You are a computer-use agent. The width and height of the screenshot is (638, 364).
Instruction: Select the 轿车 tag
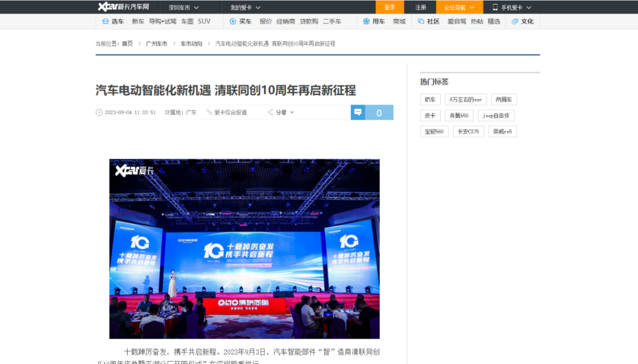coord(430,100)
